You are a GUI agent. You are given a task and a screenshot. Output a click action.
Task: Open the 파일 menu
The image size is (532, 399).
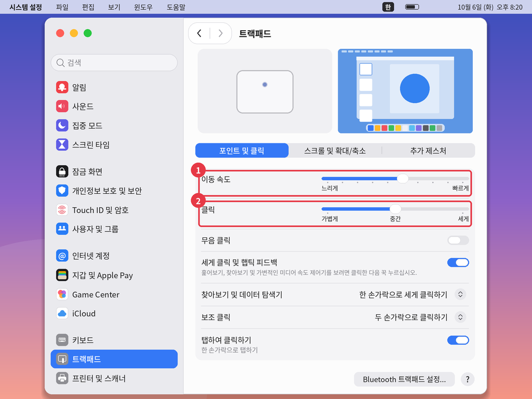[x=62, y=7]
